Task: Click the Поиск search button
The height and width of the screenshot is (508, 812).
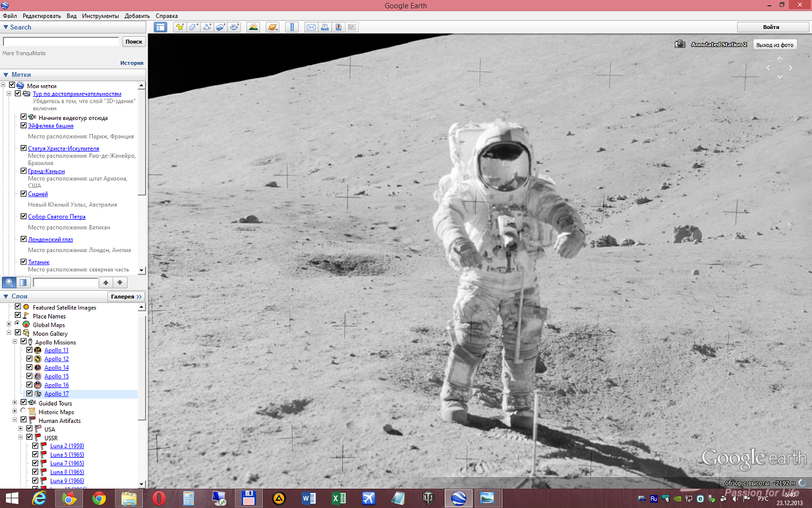Action: 134,41
